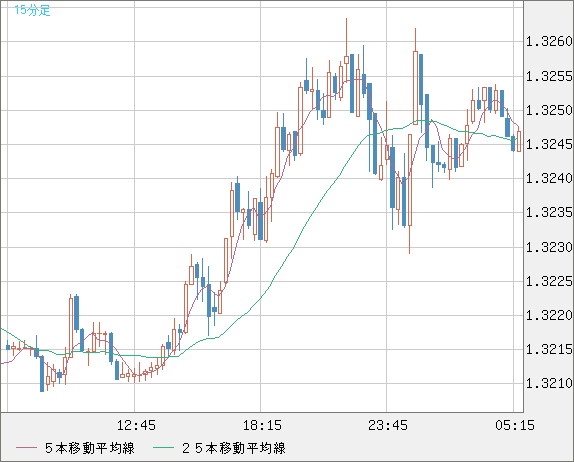Click the 1.3235 price axis label
The height and width of the screenshot is (462, 574).
(549, 212)
